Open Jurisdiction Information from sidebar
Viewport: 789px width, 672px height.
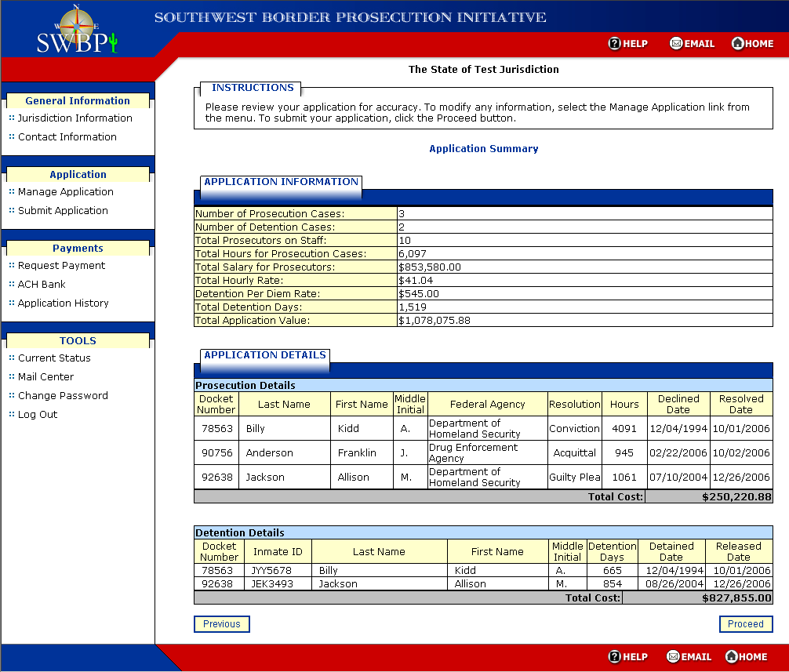(75, 118)
